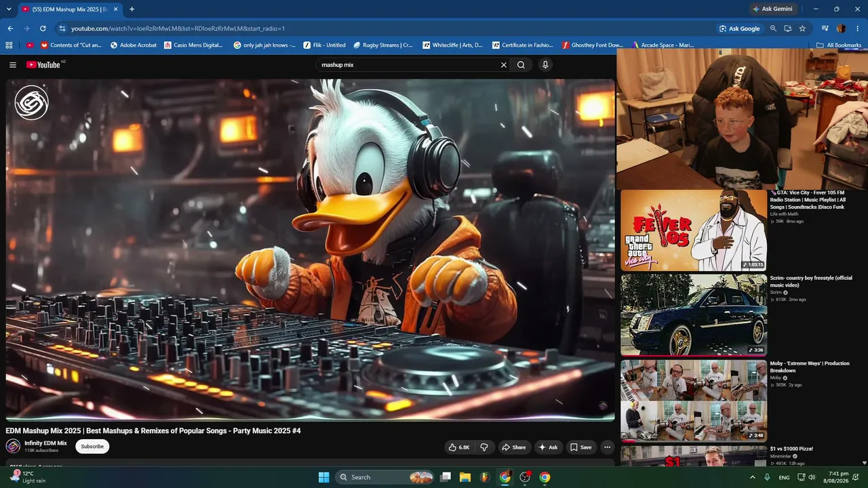Clear the search box with the X
Screen dimensions: 868x488
click(504, 65)
